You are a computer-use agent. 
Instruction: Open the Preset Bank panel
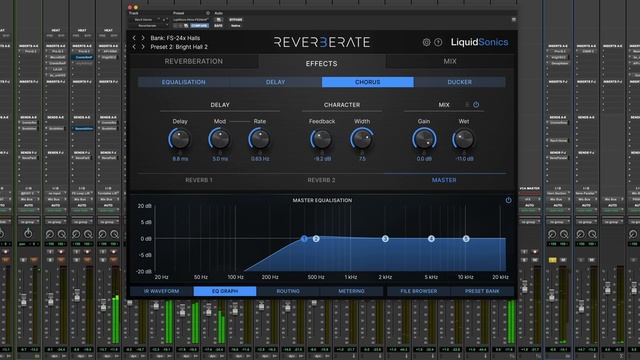pos(482,291)
